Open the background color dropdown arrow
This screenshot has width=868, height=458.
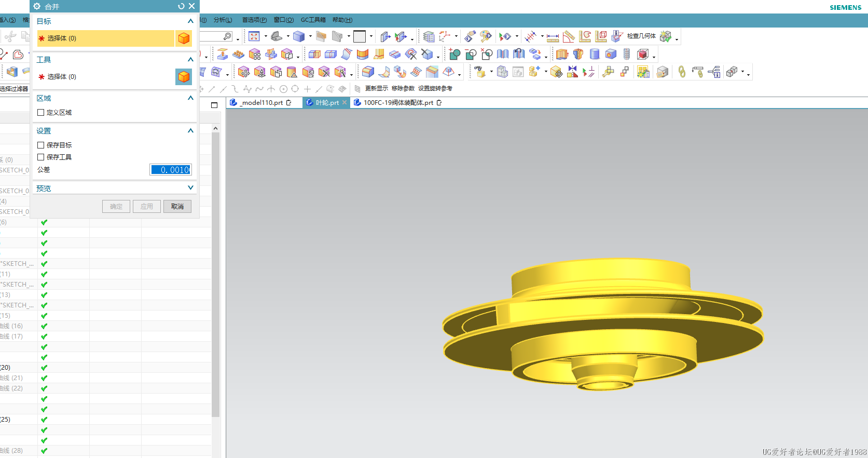point(371,36)
